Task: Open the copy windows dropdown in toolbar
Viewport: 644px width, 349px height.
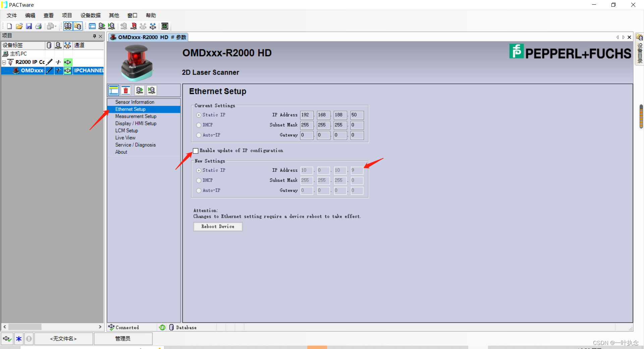Action: pyautogui.click(x=52, y=26)
